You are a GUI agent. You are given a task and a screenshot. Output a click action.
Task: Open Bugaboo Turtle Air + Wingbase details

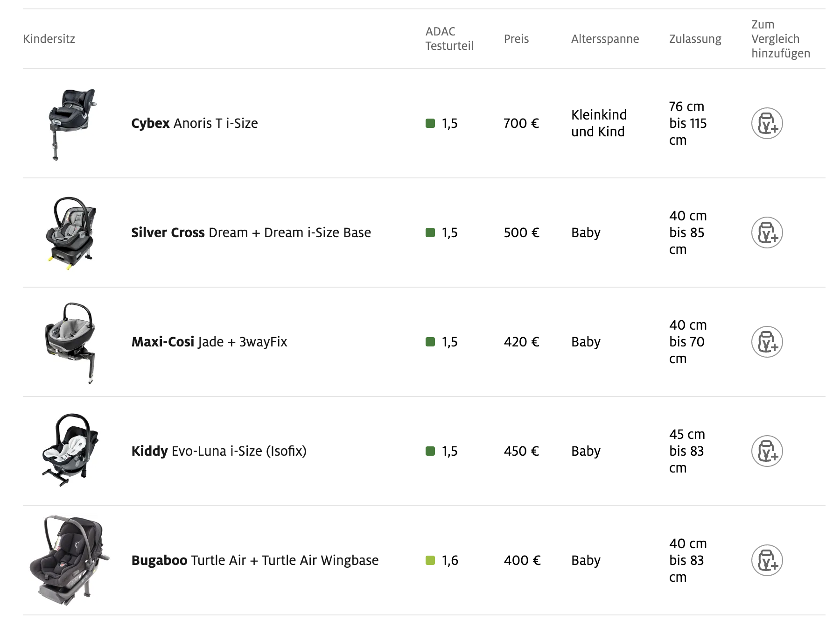255,560
